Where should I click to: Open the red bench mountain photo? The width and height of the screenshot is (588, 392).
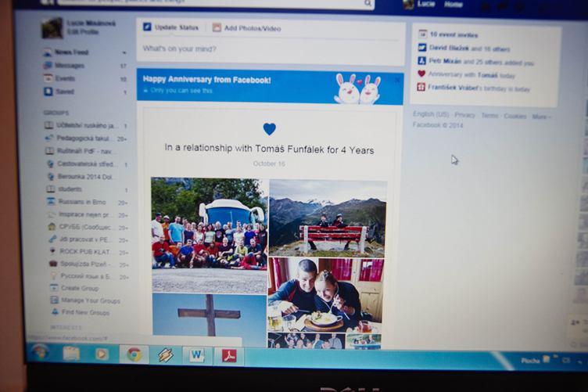[328, 218]
